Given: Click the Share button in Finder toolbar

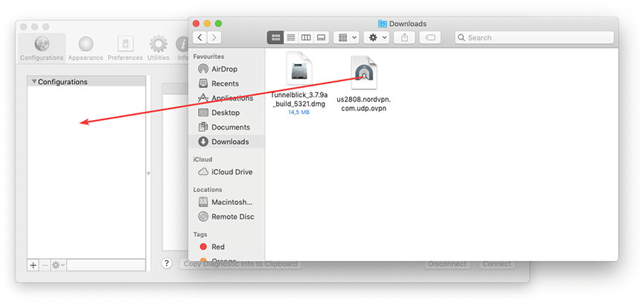Looking at the screenshot, I should click(x=404, y=37).
